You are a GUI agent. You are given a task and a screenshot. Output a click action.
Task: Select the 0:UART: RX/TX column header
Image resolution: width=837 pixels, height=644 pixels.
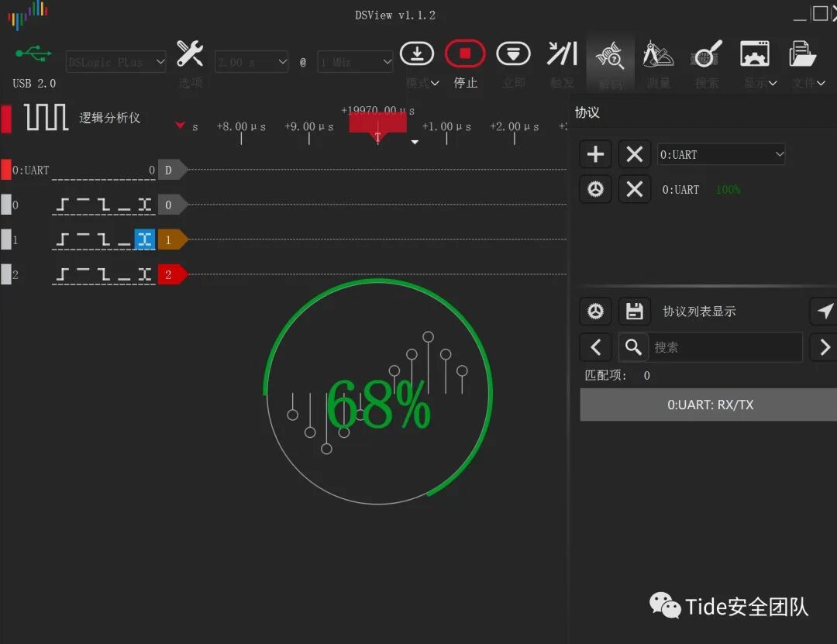[709, 405]
